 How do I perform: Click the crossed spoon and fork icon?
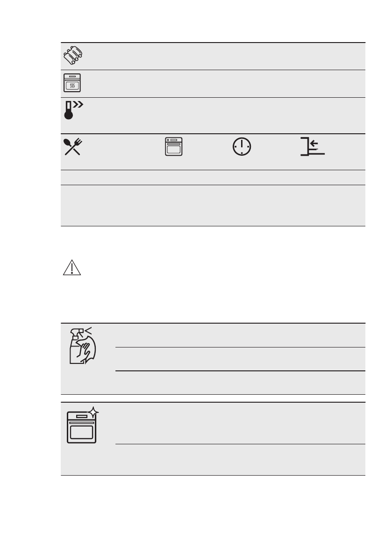click(71, 146)
